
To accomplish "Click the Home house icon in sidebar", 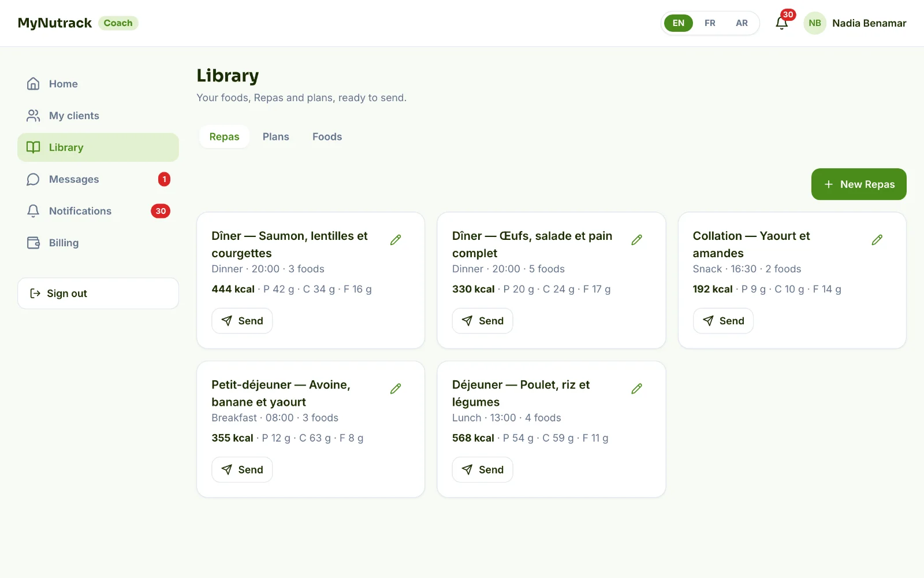I will (x=33, y=84).
